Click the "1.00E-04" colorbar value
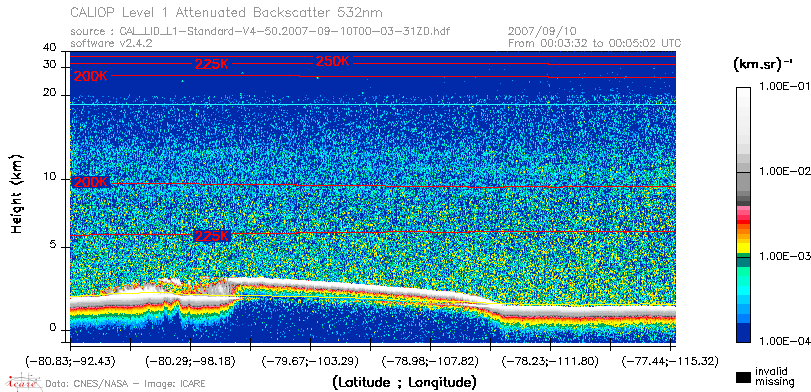This screenshot has height=392, width=811. (786, 341)
